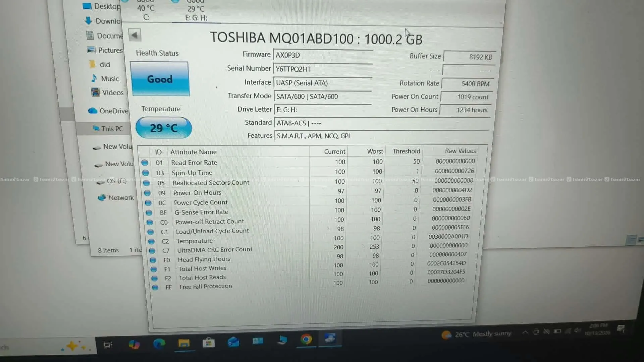This screenshot has height=362, width=644.
Task: Click status dot for Load/Unload Cycle Count
Action: click(150, 232)
